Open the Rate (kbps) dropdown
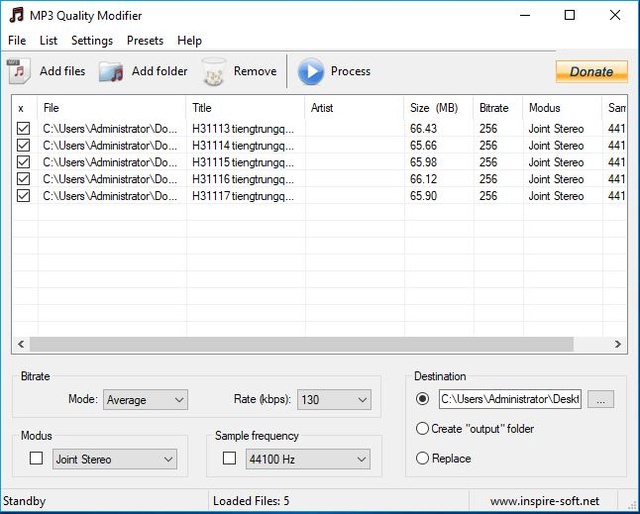The image size is (640, 514). (334, 400)
